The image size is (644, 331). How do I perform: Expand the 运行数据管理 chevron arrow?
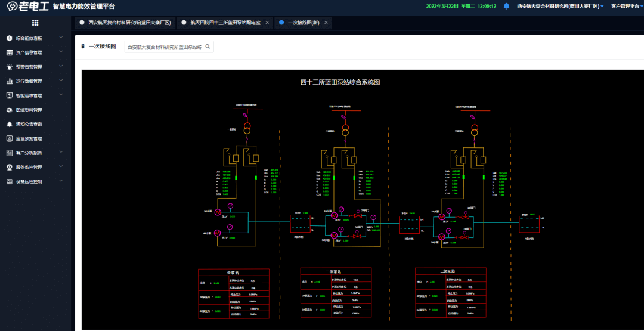point(61,81)
